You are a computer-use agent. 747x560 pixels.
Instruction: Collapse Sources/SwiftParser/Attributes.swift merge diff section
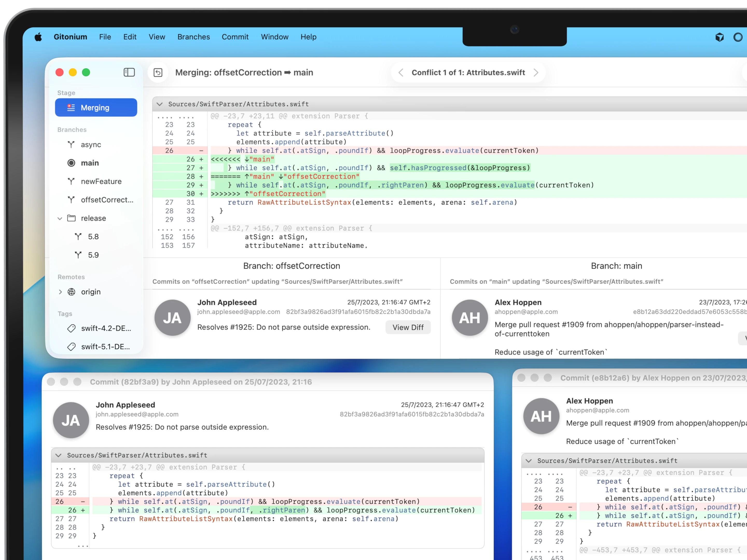pos(160,104)
